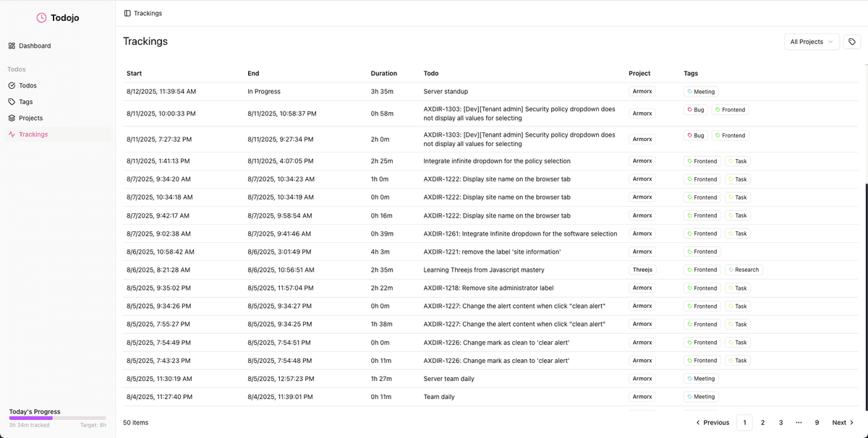Click the Tags label icon in sidebar
The height and width of the screenshot is (438, 868).
(x=12, y=102)
